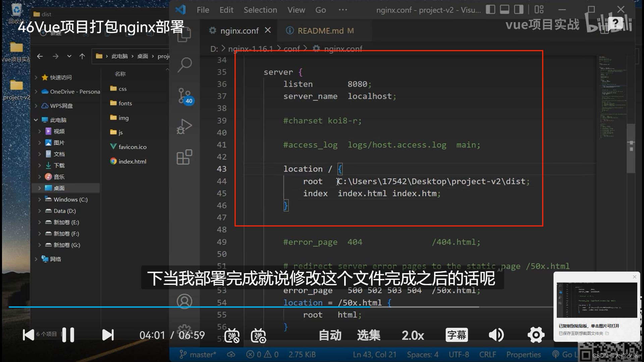Expand the Data (D:) drive node
The image size is (644, 362).
coord(40,211)
